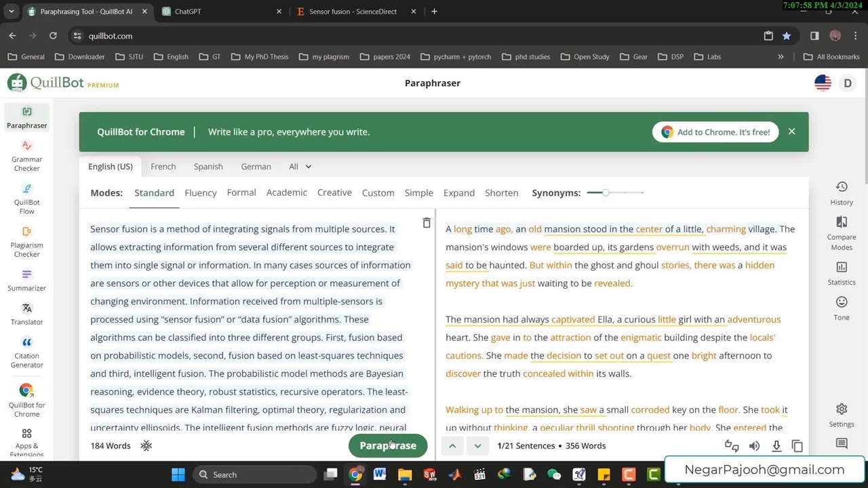Open the Summarizer tool
Screen dimensions: 868x488
click(26, 279)
